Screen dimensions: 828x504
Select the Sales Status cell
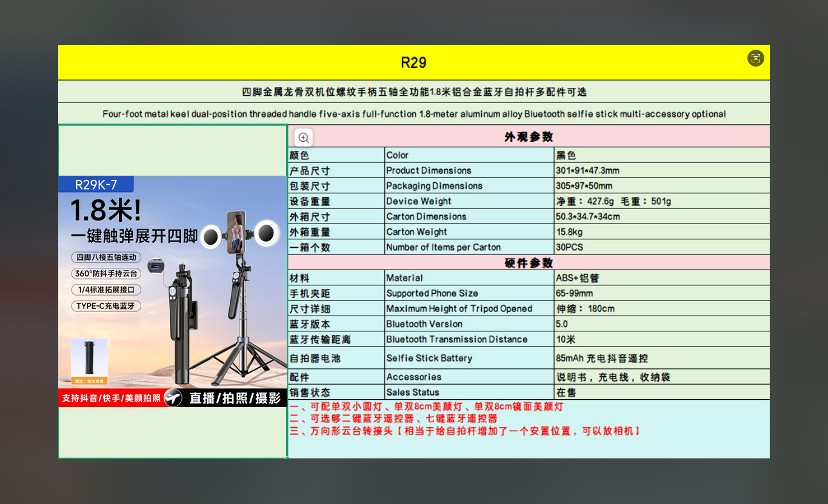click(x=413, y=393)
